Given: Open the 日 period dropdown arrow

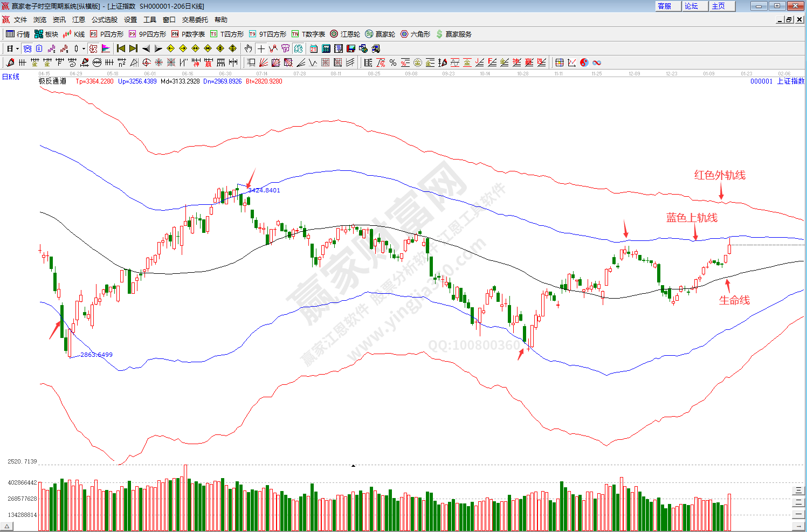Looking at the screenshot, I should pyautogui.click(x=17, y=49).
